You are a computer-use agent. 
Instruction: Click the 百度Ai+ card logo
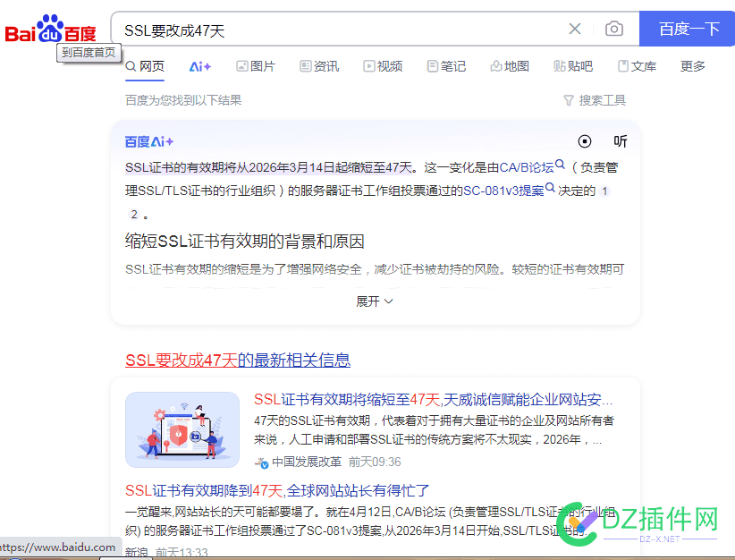(x=149, y=141)
